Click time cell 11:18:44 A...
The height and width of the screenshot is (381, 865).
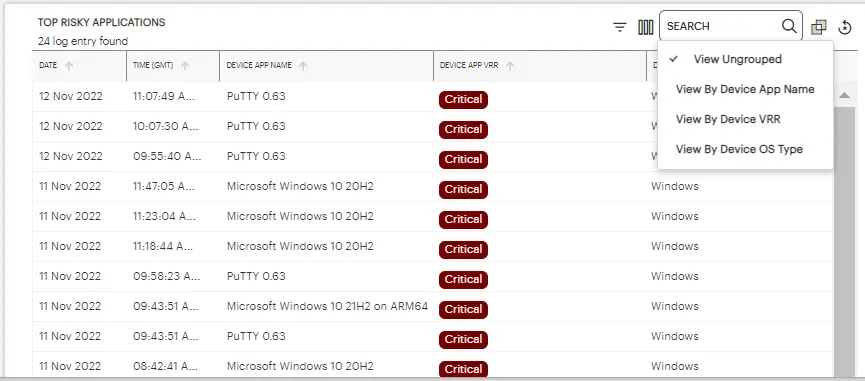coord(164,246)
